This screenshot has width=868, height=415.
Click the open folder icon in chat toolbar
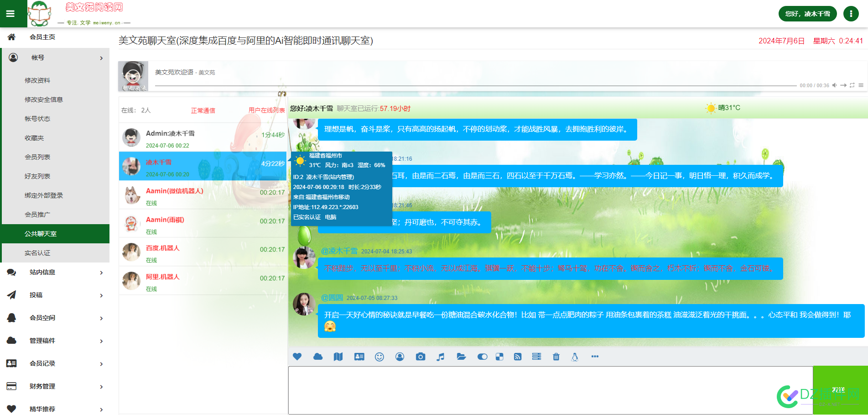click(x=461, y=357)
